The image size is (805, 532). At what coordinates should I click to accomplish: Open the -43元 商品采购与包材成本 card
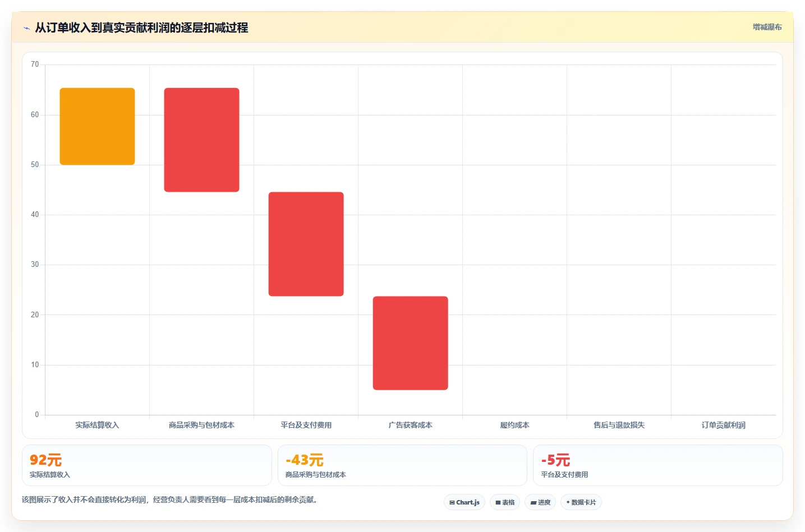402,465
